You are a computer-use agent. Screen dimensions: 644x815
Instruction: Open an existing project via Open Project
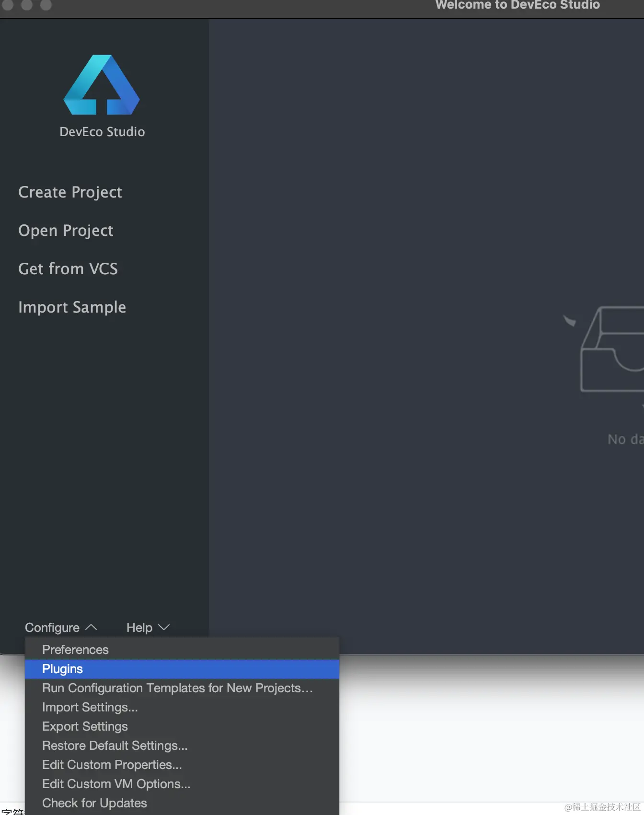66,231
